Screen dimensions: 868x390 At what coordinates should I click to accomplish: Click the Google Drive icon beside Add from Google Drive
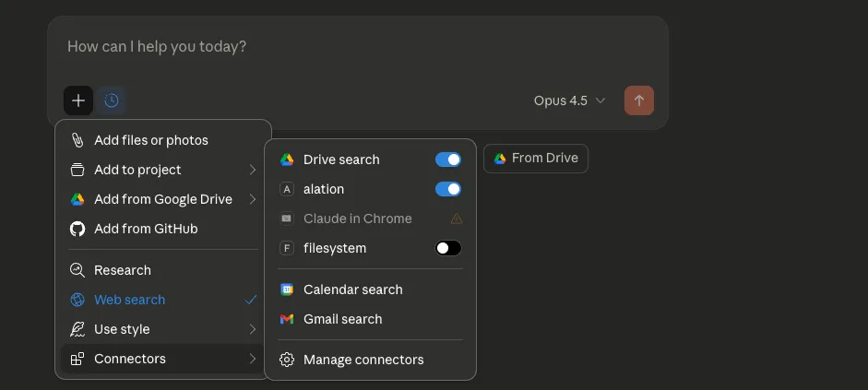pyautogui.click(x=77, y=199)
